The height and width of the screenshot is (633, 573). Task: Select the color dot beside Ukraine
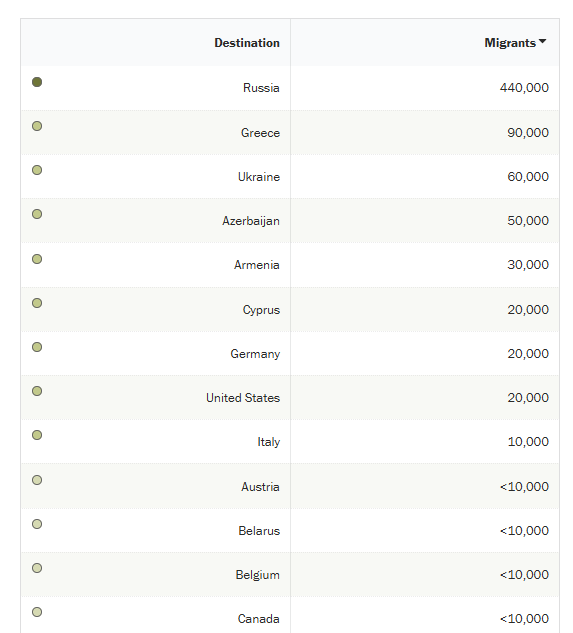click(x=37, y=170)
